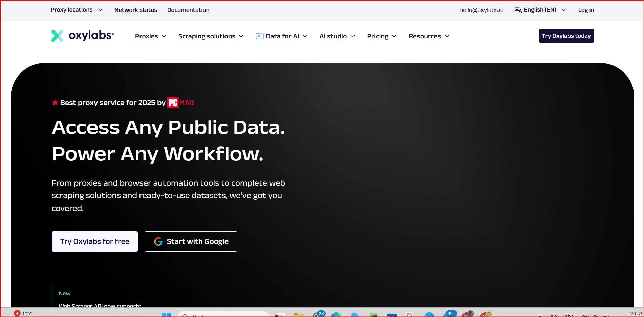644x317 pixels.
Task: Click the Try Oxylabs today button
Action: click(x=566, y=36)
